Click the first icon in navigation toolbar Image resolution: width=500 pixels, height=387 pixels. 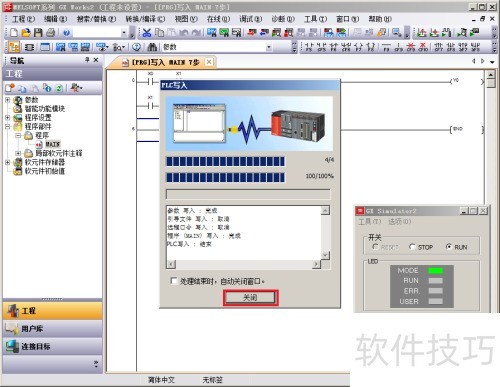coord(10,88)
